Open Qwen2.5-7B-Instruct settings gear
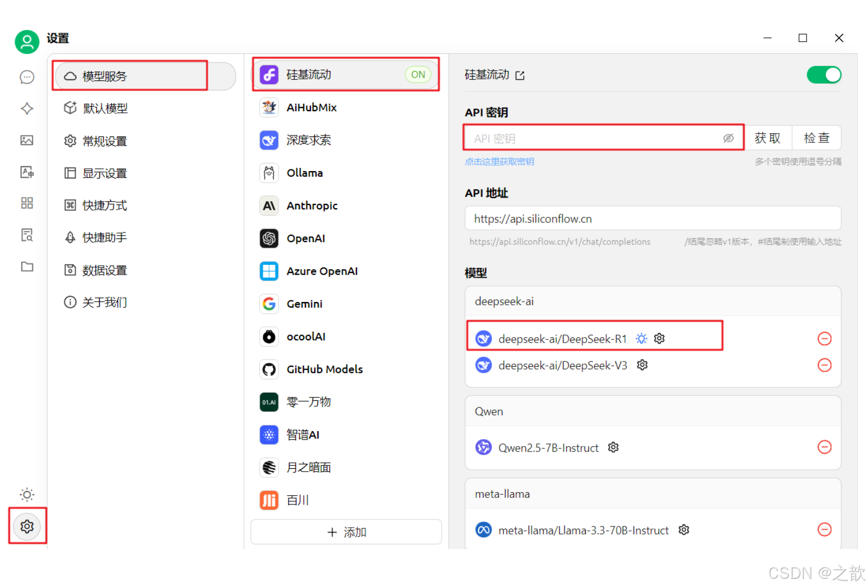This screenshot has width=868, height=588. 613,447
